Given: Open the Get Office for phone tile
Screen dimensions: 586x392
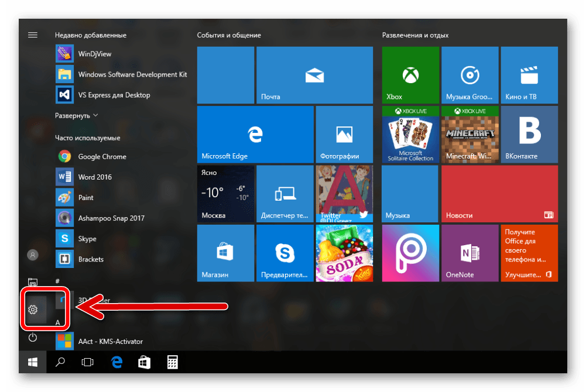Looking at the screenshot, I should [529, 253].
